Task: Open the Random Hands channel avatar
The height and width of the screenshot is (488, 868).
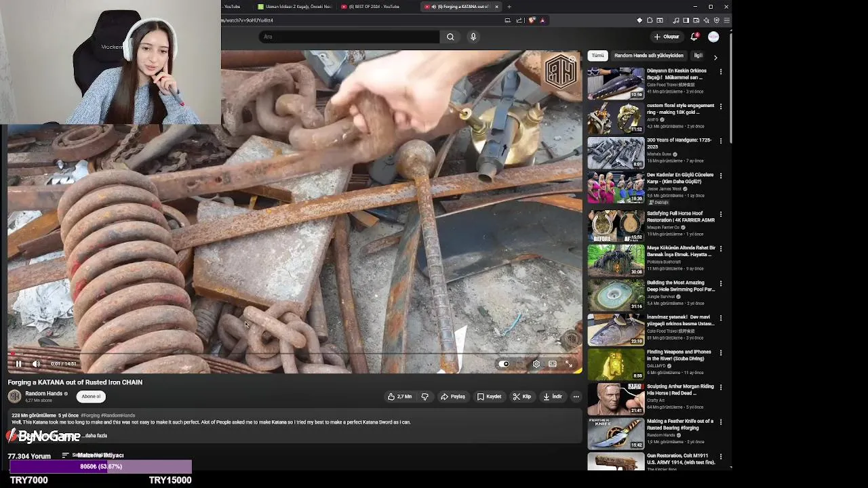Action: (x=14, y=396)
